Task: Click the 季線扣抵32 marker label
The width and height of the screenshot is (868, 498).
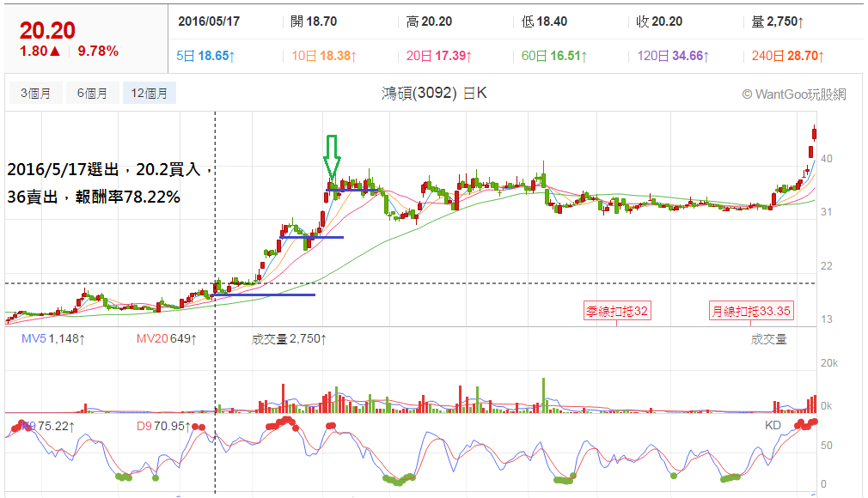Action: coord(617,311)
